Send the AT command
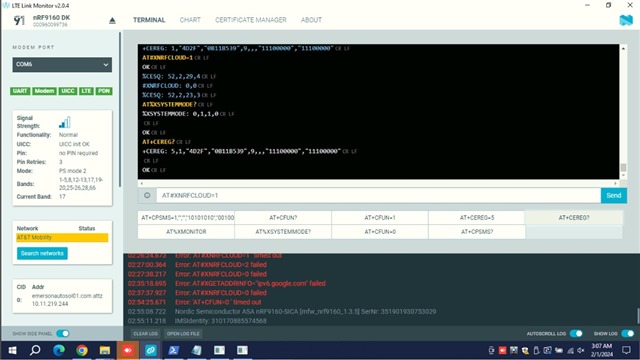This screenshot has height=360, width=640. point(613,196)
